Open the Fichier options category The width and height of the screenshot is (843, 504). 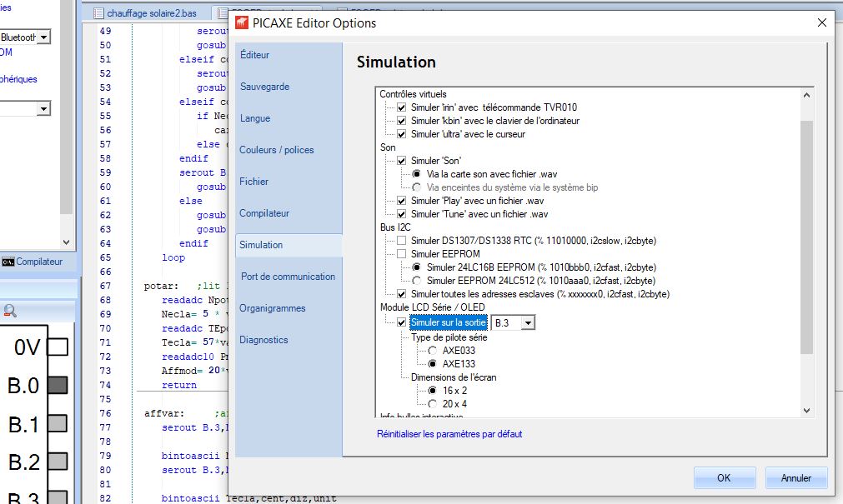coord(253,182)
